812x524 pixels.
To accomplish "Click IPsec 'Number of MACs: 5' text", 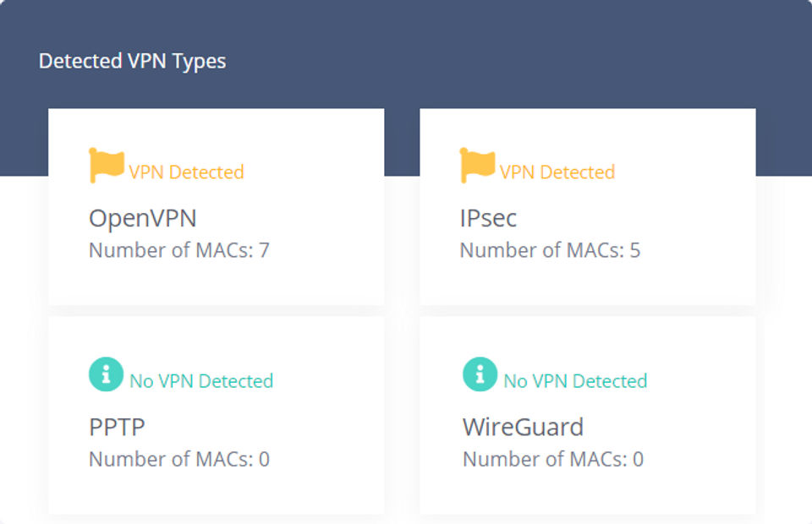I will click(550, 250).
